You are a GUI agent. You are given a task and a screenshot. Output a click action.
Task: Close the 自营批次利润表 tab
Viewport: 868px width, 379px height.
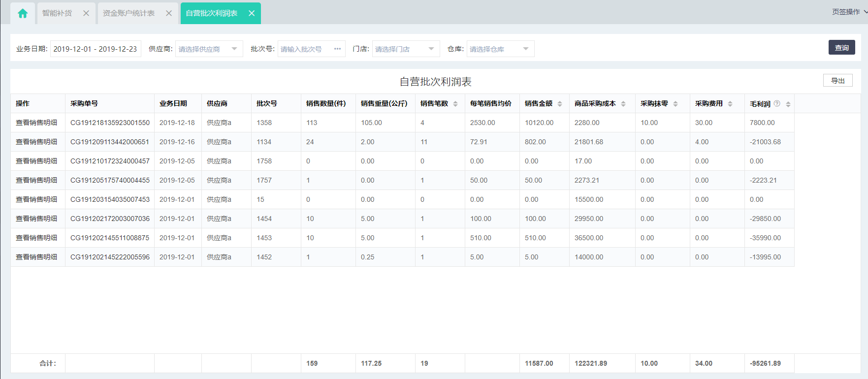[x=252, y=13]
